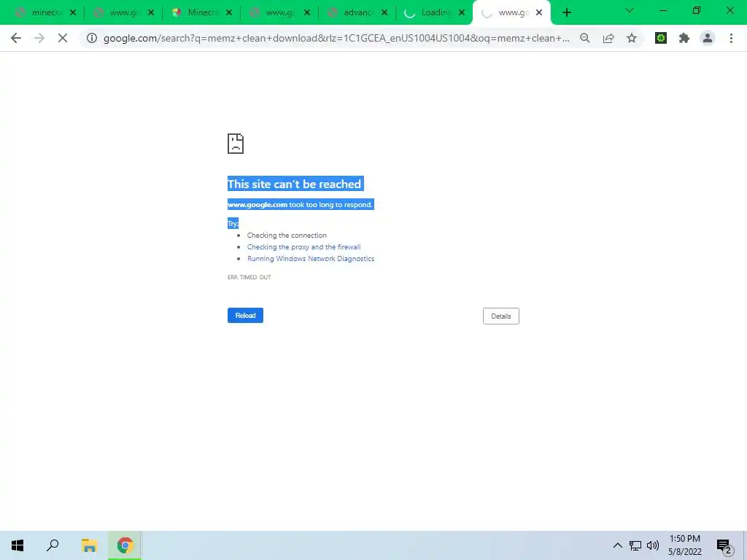Click the 'This site can't be reached' heading
This screenshot has width=747, height=560.
(x=295, y=184)
